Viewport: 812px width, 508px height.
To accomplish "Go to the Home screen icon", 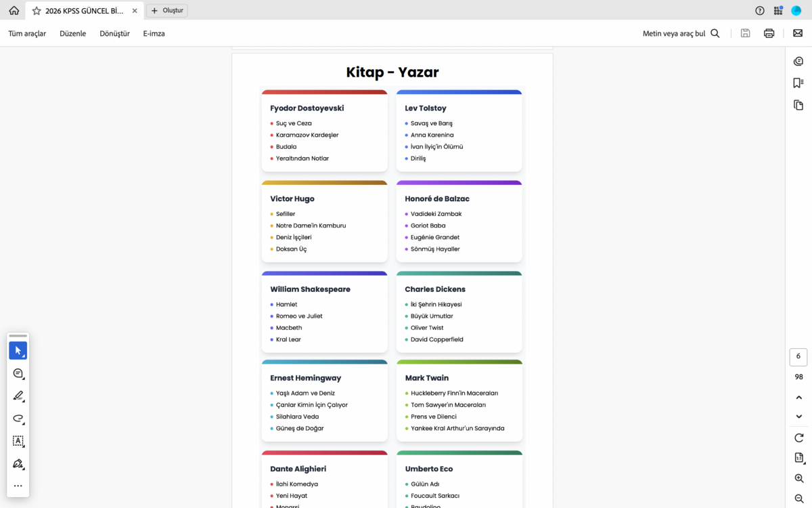I will tap(14, 11).
